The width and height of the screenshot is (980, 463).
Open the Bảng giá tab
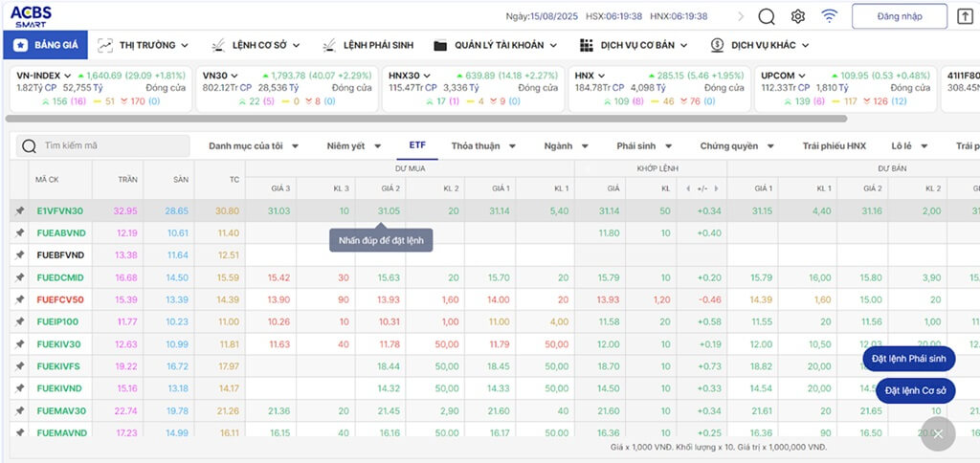pyautogui.click(x=46, y=45)
